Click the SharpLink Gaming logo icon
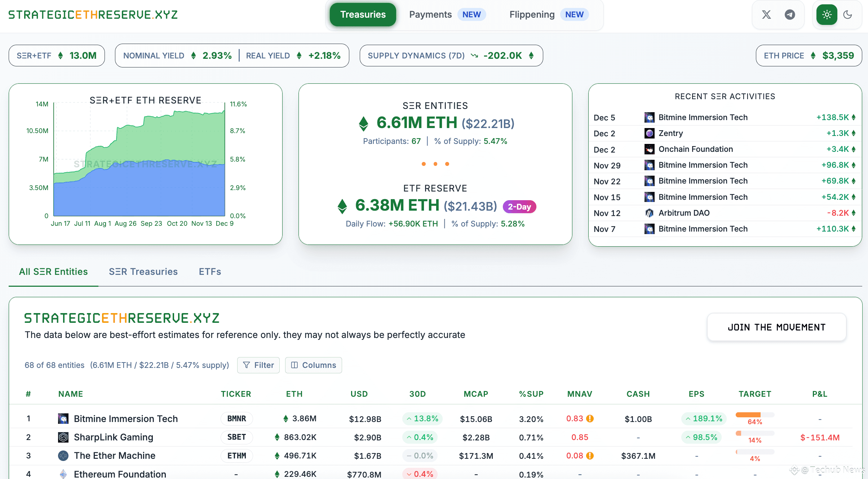This screenshot has width=868, height=479. (63, 437)
